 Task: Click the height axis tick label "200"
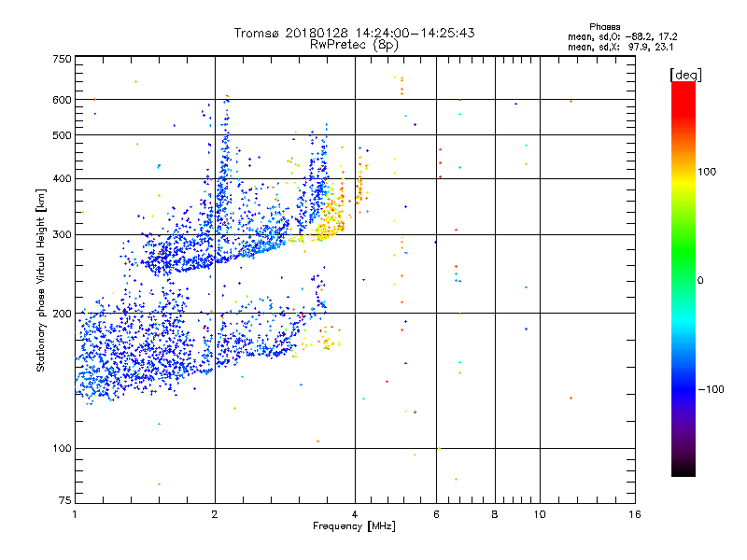62,314
